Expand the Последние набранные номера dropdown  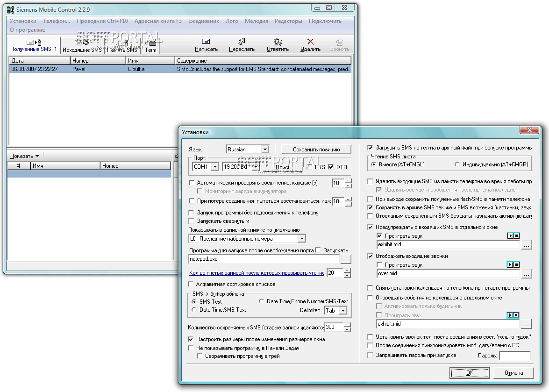[302, 239]
